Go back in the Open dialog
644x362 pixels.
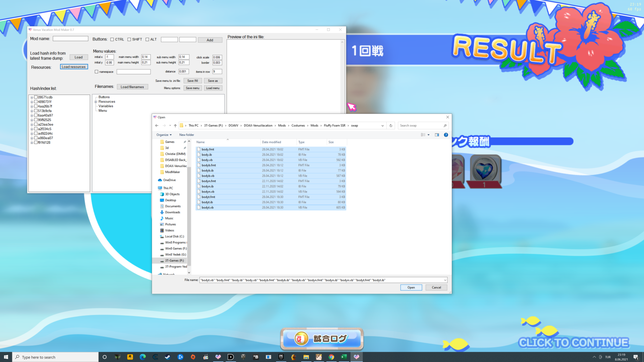(x=157, y=125)
